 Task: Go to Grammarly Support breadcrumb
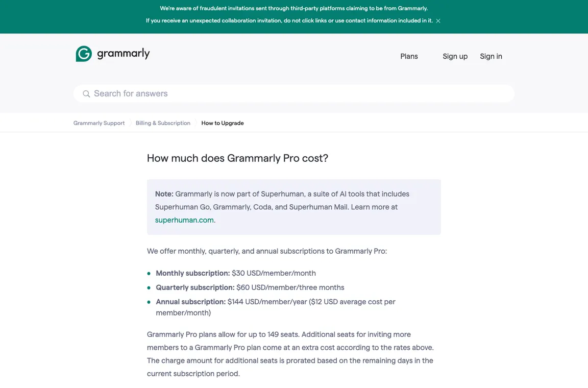tap(99, 123)
